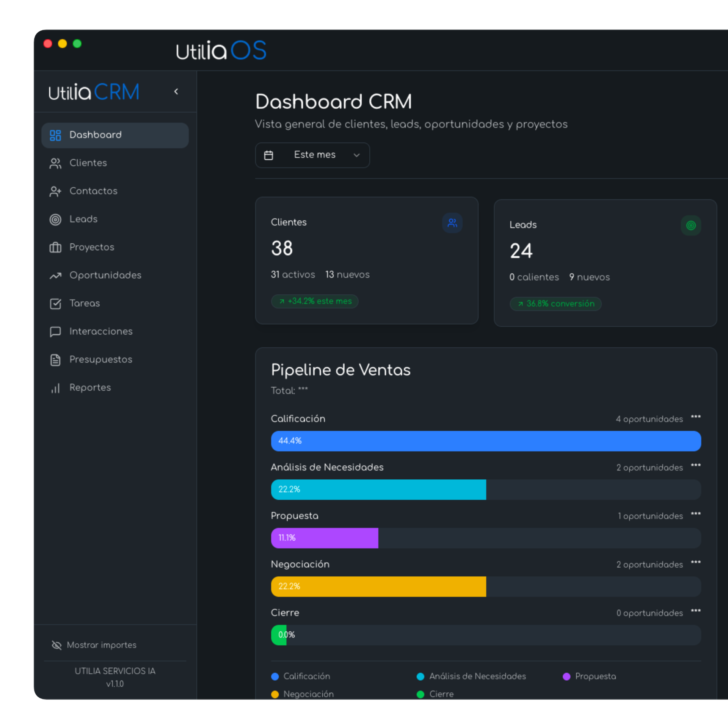Click the Tareas checkmark icon
The width and height of the screenshot is (728, 728).
pos(55,303)
